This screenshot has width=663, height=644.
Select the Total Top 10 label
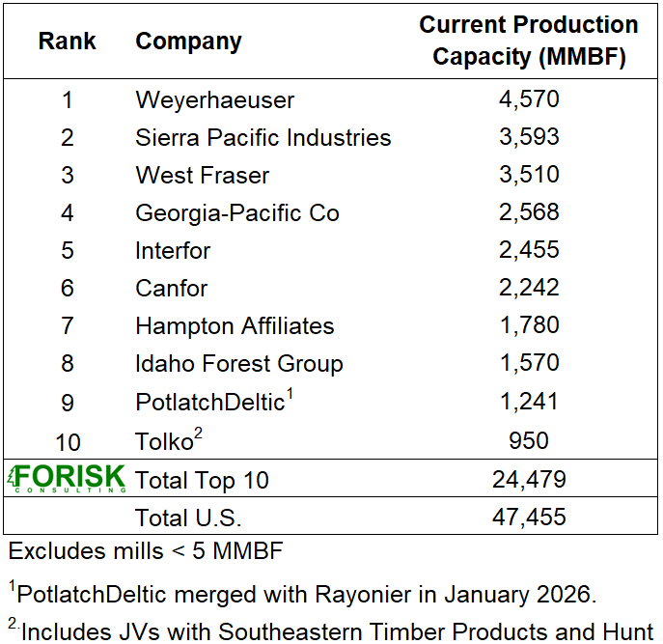(x=202, y=479)
